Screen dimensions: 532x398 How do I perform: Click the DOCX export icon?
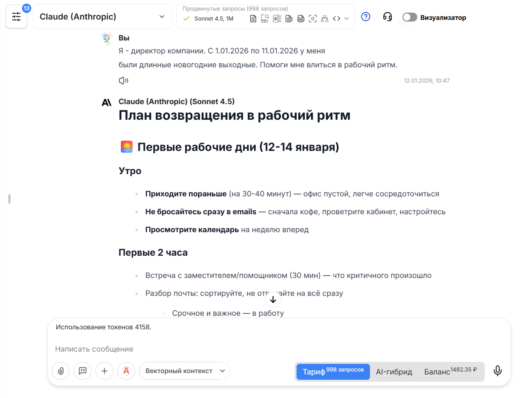(301, 18)
